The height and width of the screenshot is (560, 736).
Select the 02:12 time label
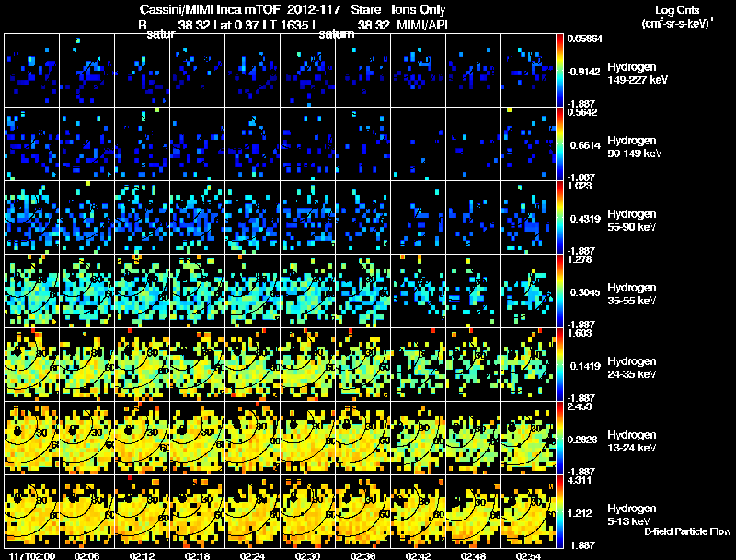[142, 555]
